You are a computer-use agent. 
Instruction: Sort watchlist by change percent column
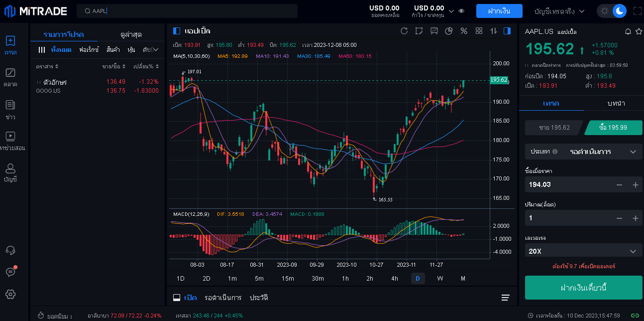pyautogui.click(x=146, y=66)
